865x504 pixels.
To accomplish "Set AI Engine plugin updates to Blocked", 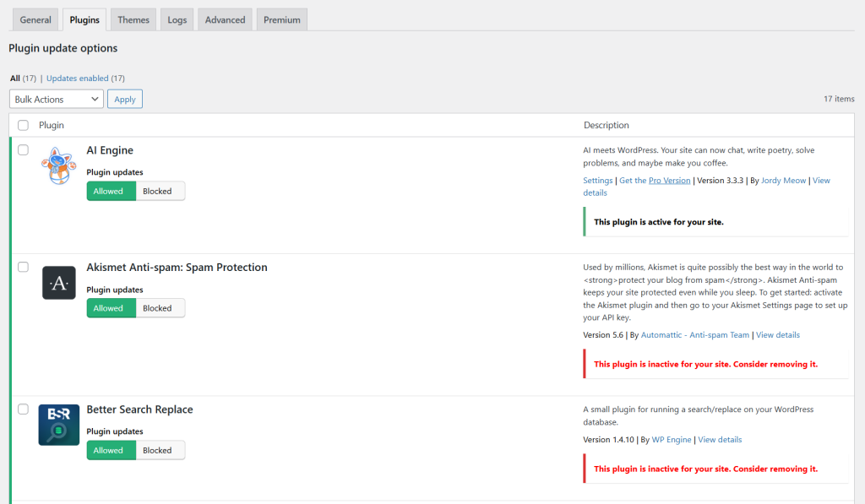I will 160,192.
